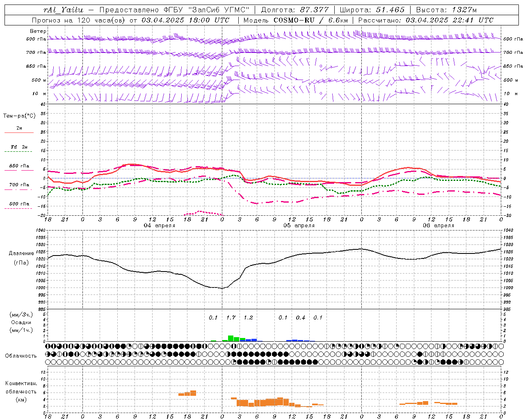Click the Тем-ра(°C) axis label

[x=19, y=116]
